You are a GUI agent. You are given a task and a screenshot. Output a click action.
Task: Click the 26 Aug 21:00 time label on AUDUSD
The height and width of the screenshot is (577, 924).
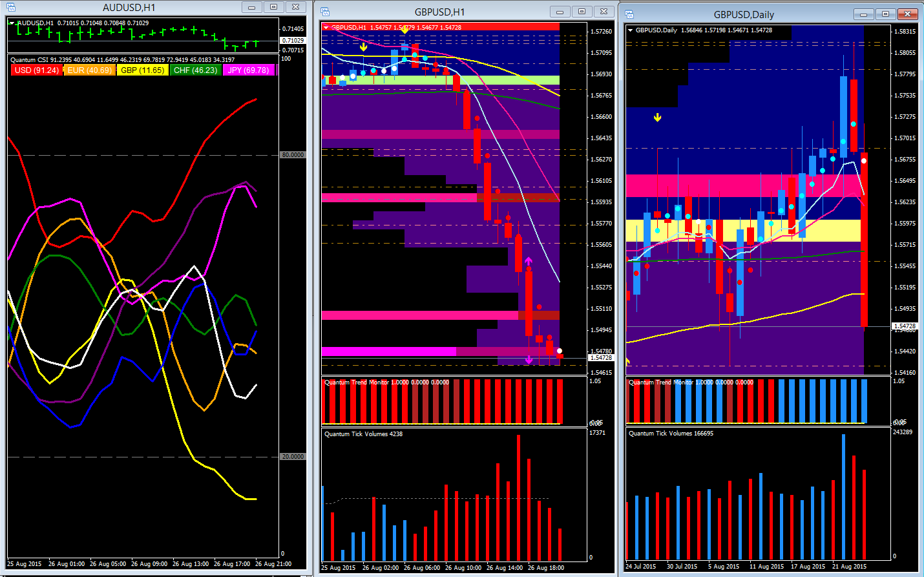pos(273,564)
